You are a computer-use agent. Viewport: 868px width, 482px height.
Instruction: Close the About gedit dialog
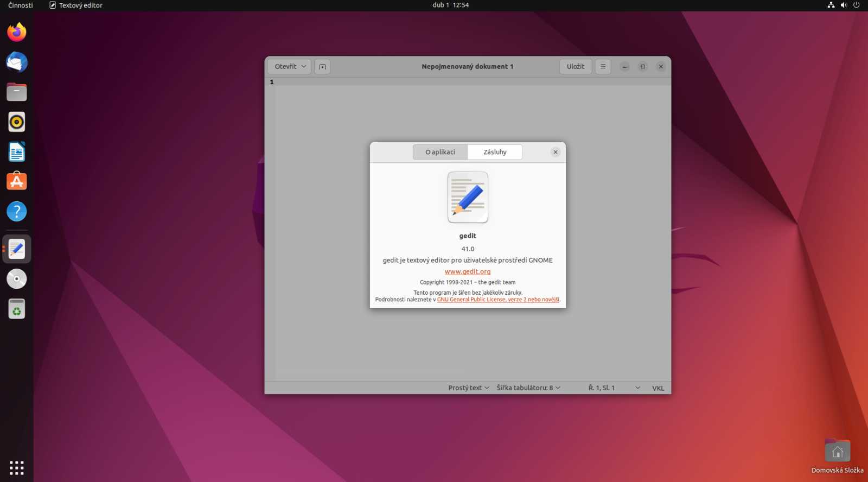tap(555, 152)
